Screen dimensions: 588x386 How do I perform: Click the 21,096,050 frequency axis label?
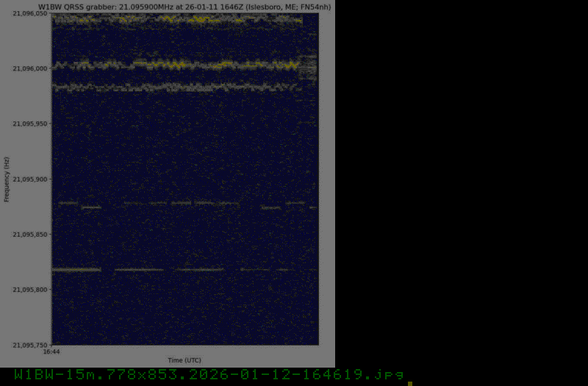click(30, 14)
